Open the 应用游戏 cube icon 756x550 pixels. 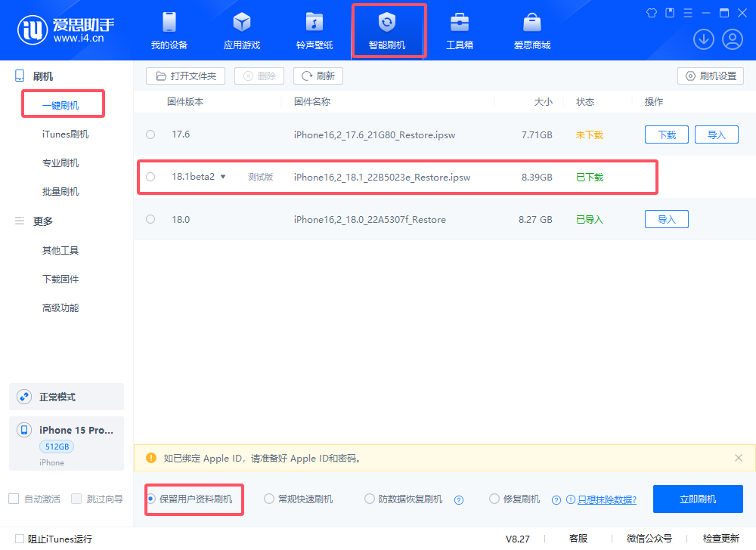pyautogui.click(x=242, y=22)
